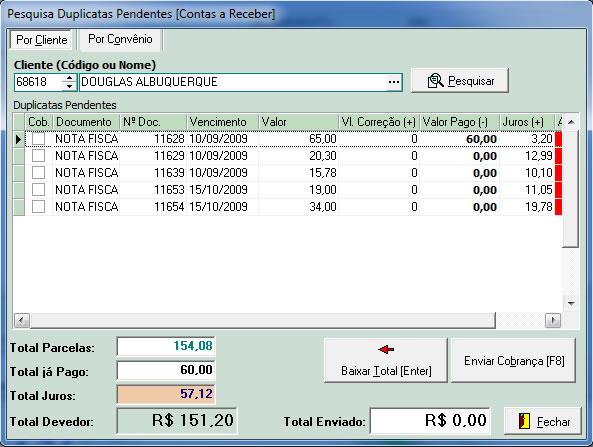Select Juros cell 3,20
Viewport: 593px width, 447px height.
click(527, 139)
